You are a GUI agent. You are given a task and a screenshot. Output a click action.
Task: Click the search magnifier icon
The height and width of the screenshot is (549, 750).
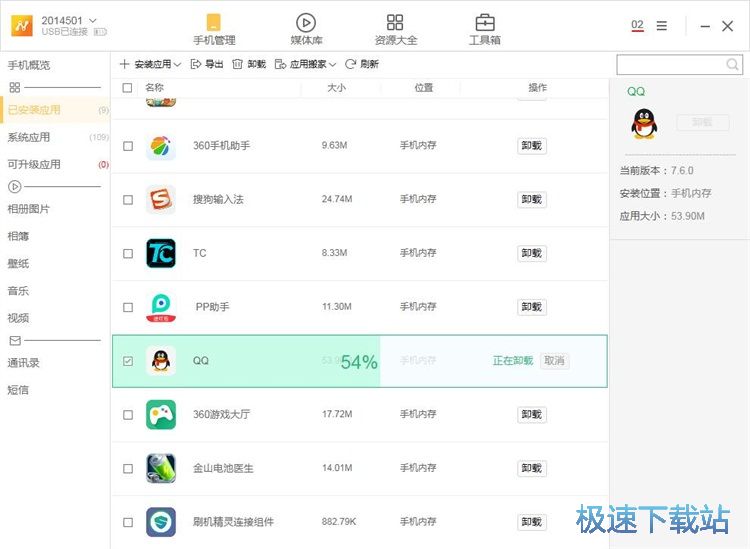[x=733, y=65]
